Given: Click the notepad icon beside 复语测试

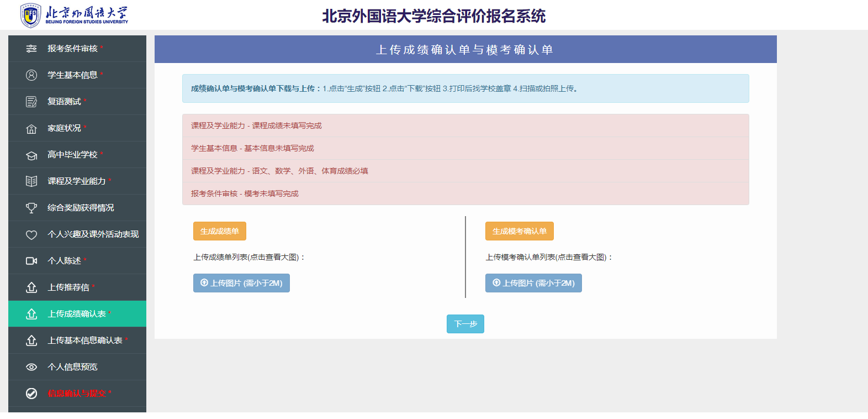Looking at the screenshot, I should [x=31, y=102].
